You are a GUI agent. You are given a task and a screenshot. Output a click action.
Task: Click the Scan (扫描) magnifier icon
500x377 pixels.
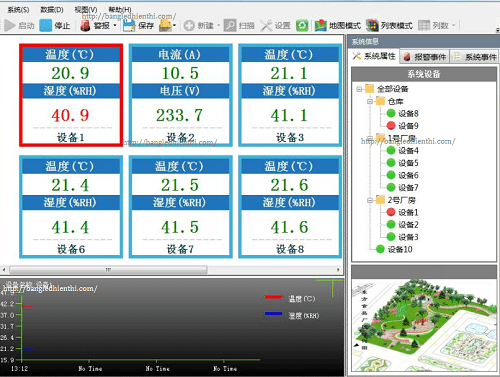[x=230, y=25]
